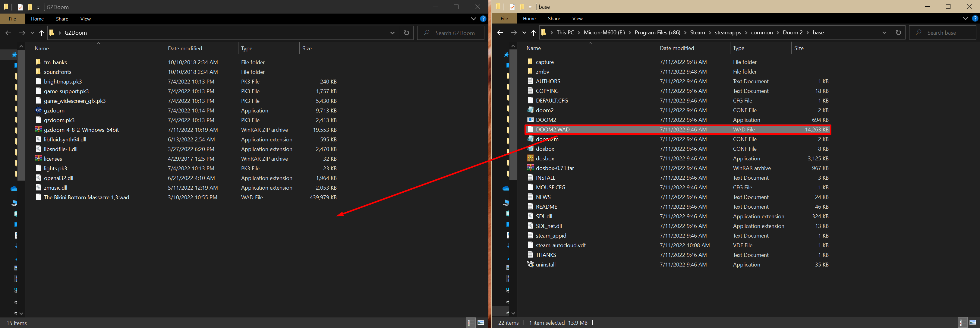Click the Search GZDoom input field

pyautogui.click(x=455, y=33)
